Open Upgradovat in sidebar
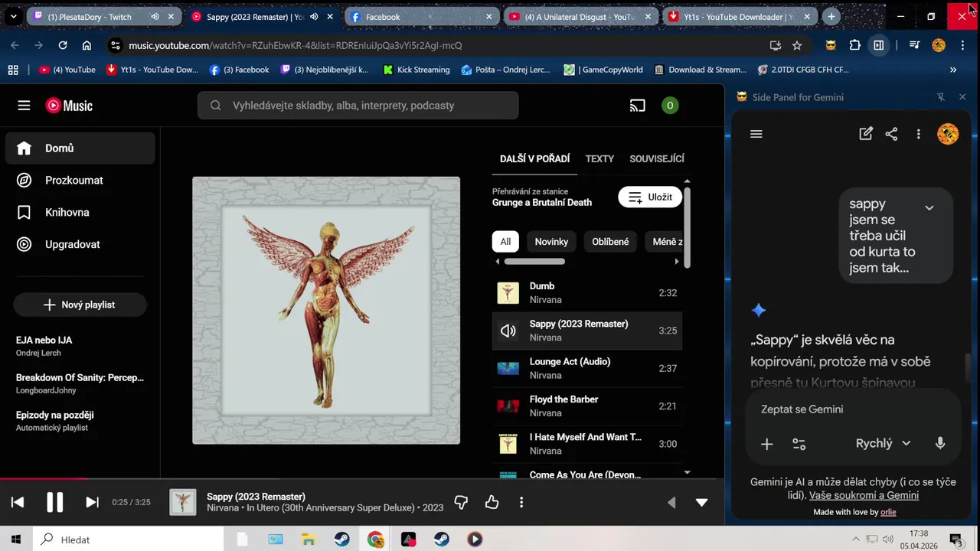This screenshot has height=551, width=980. point(80,245)
